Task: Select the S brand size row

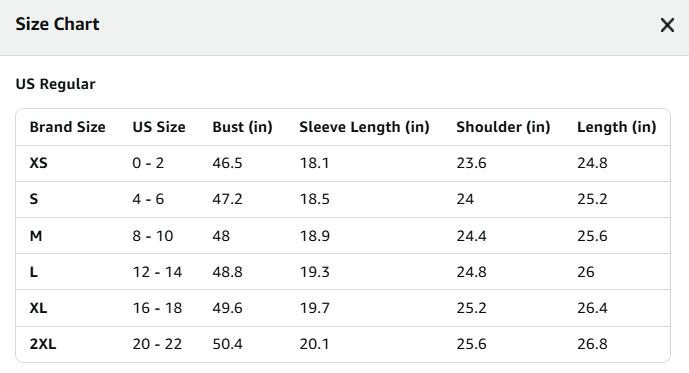Action: (343, 199)
